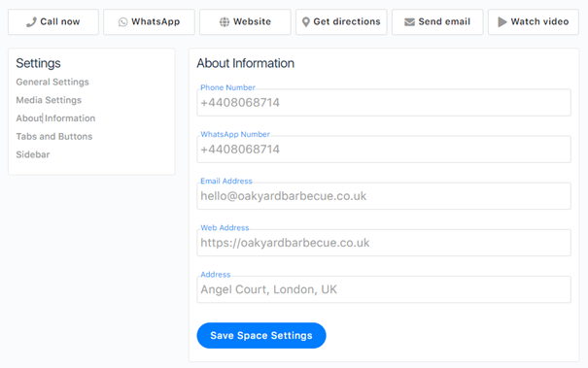The height and width of the screenshot is (368, 588).
Task: Select Media Settings in the settings menu
Action: tap(49, 100)
